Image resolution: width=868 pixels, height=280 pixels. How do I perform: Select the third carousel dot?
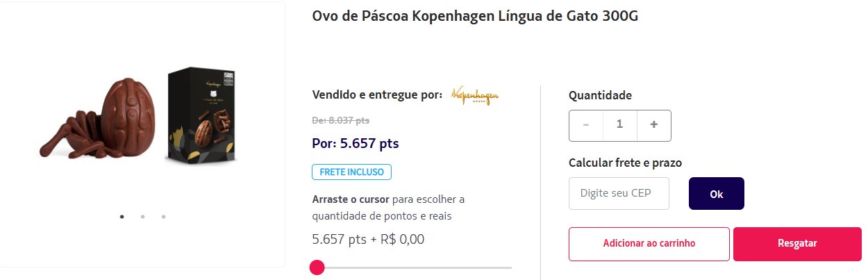point(163,217)
